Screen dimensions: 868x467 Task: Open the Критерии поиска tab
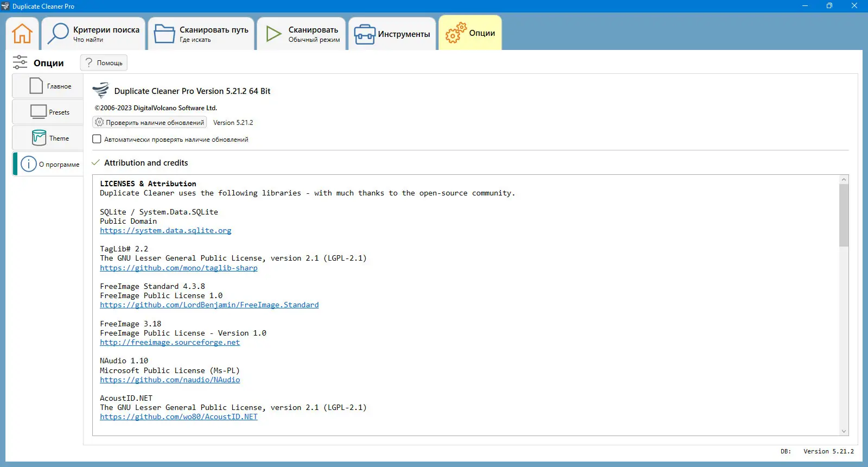click(x=93, y=34)
